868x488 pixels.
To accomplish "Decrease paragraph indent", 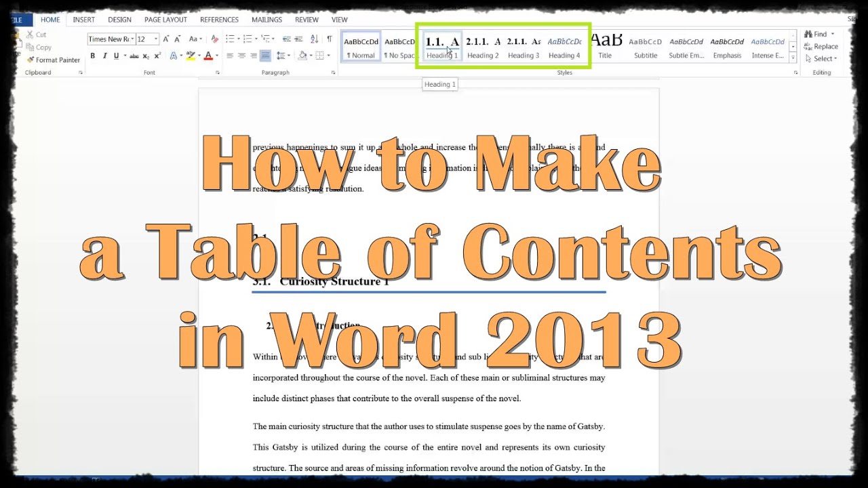I will [x=287, y=39].
